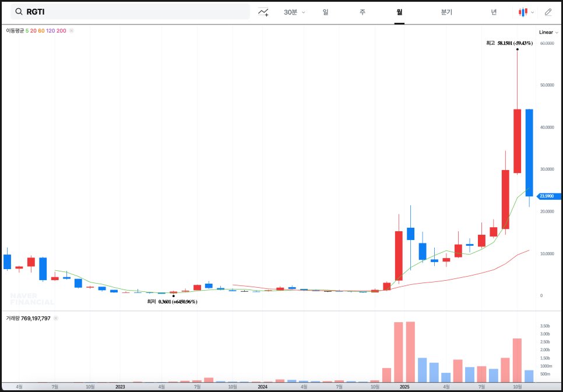
Task: Click the current price tag 23.5900
Action: pyautogui.click(x=548, y=196)
